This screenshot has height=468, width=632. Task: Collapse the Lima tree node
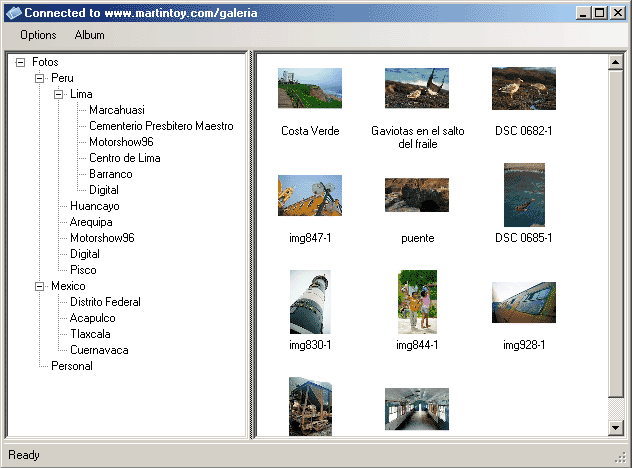(x=58, y=94)
